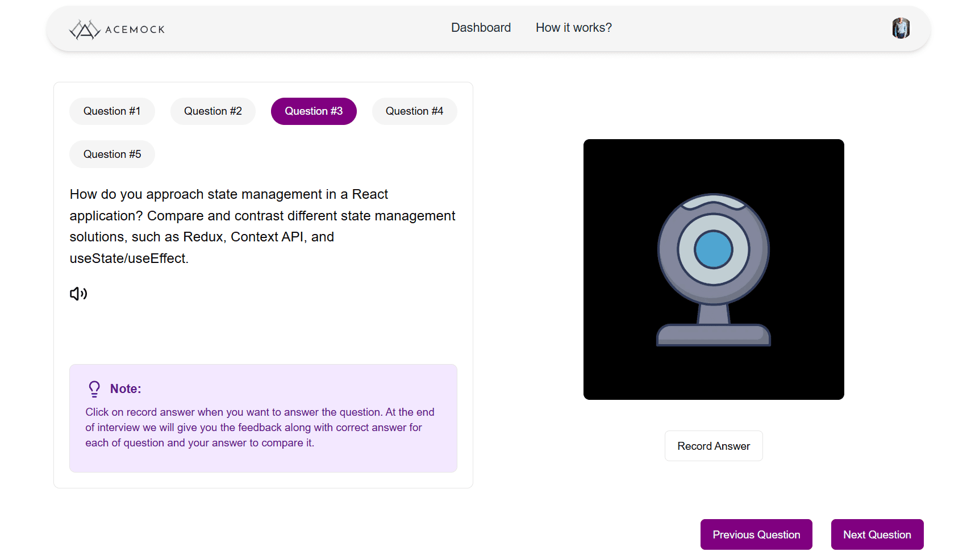This screenshot has width=967, height=560.
Task: Go to the Previous Question
Action: [x=756, y=534]
